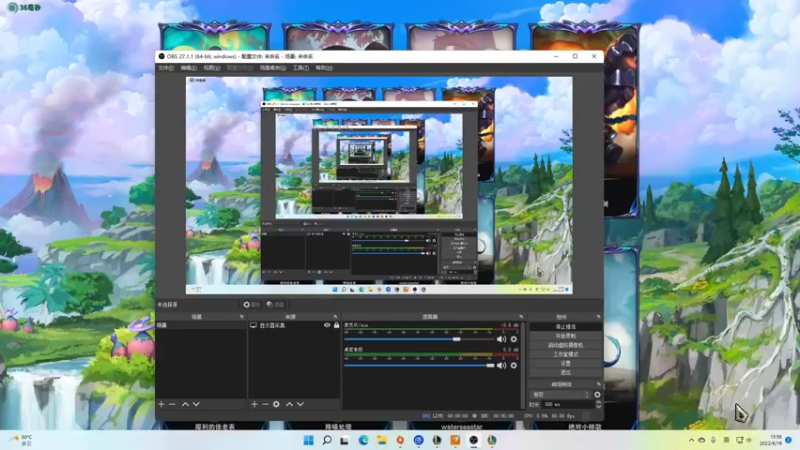Image resolution: width=800 pixels, height=450 pixels.
Task: Add a new source with plus icon
Action: (x=254, y=404)
